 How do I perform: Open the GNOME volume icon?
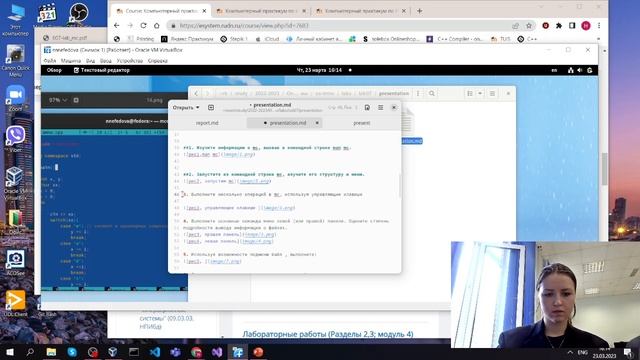(x=580, y=70)
